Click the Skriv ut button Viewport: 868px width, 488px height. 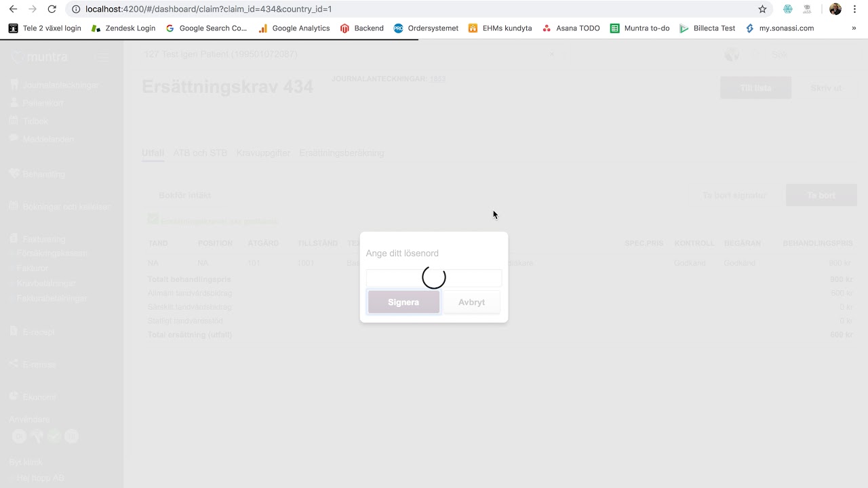(x=827, y=88)
